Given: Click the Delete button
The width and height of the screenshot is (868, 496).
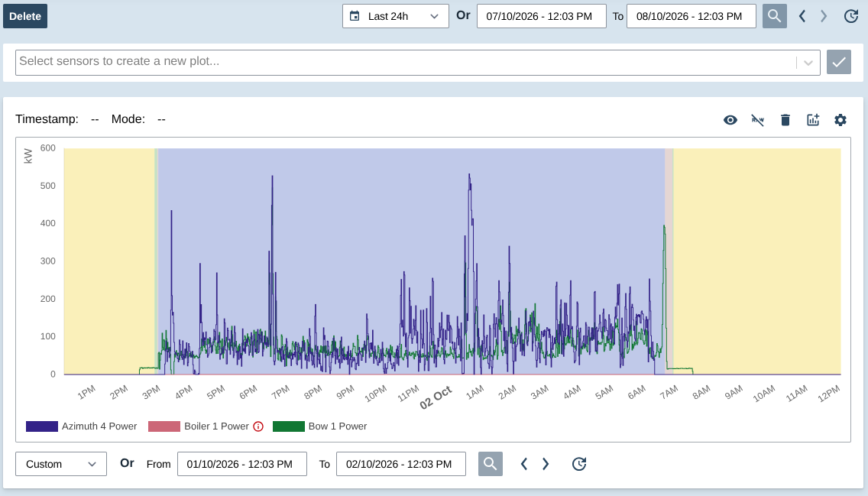Looking at the screenshot, I should pyautogui.click(x=25, y=16).
